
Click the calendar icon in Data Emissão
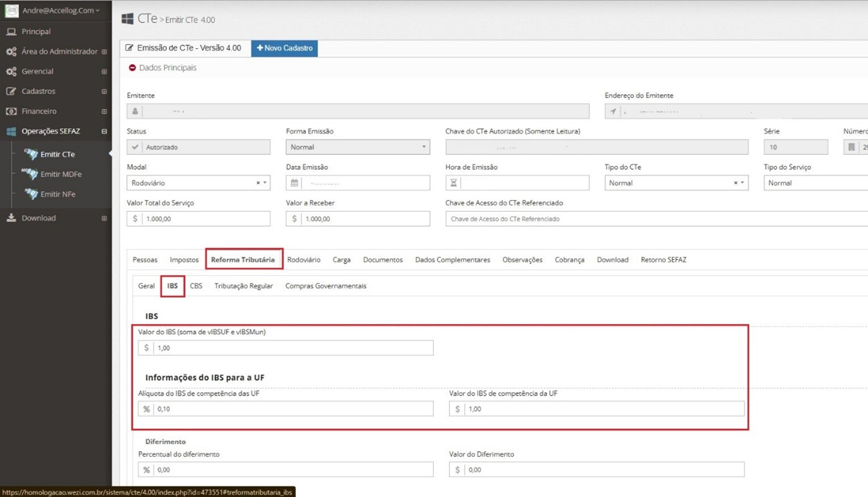294,183
